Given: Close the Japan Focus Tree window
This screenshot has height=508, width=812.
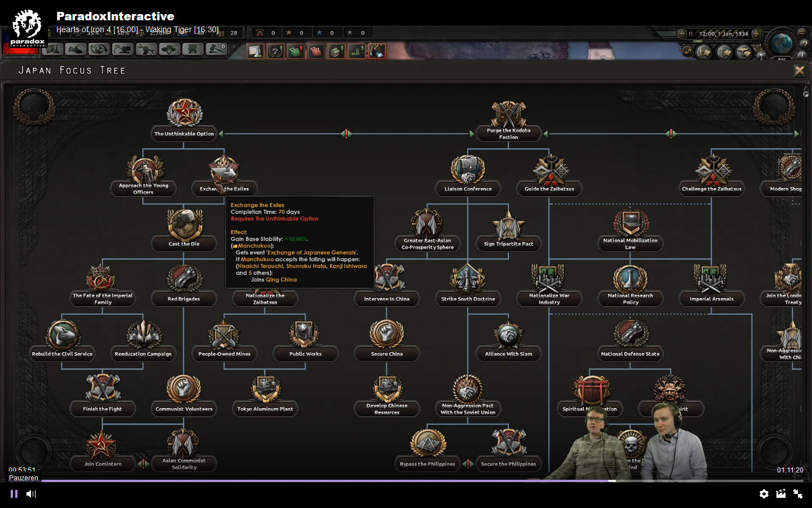Looking at the screenshot, I should (800, 71).
